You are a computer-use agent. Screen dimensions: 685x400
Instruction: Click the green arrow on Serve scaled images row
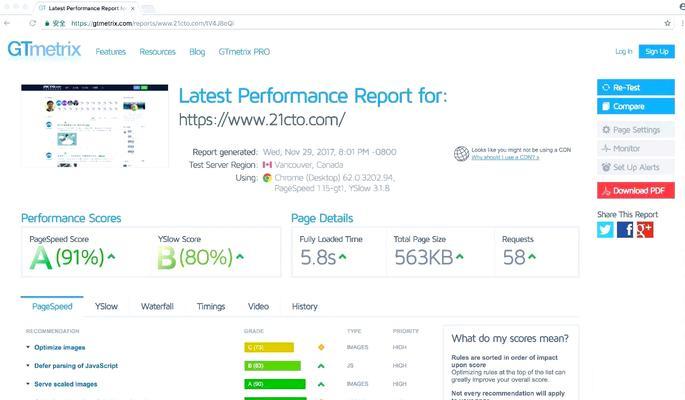(321, 384)
